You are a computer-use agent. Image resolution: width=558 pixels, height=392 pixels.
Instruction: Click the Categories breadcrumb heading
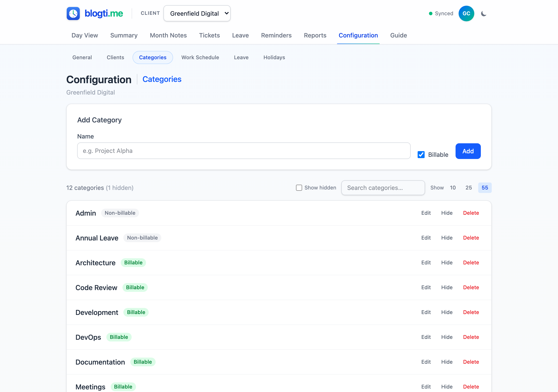coord(162,79)
